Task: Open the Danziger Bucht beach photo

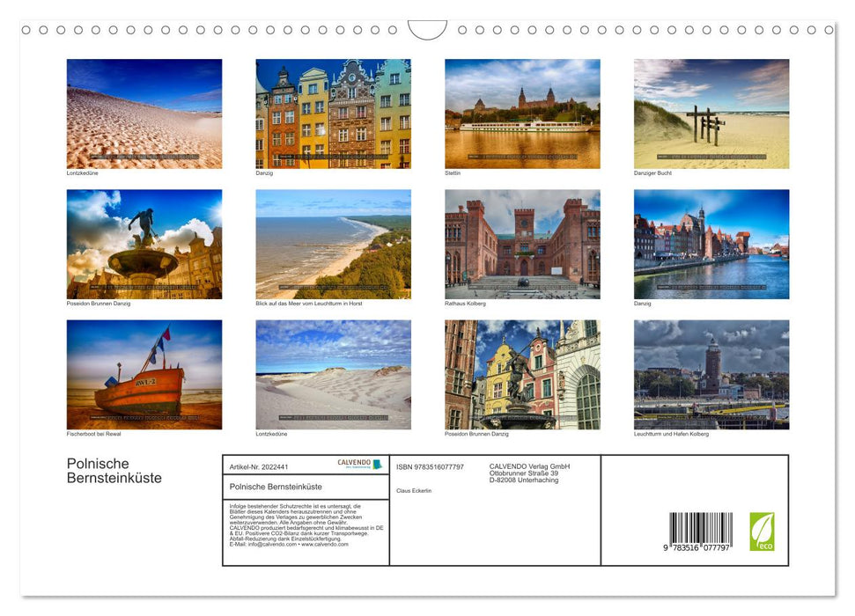Action: tap(711, 113)
